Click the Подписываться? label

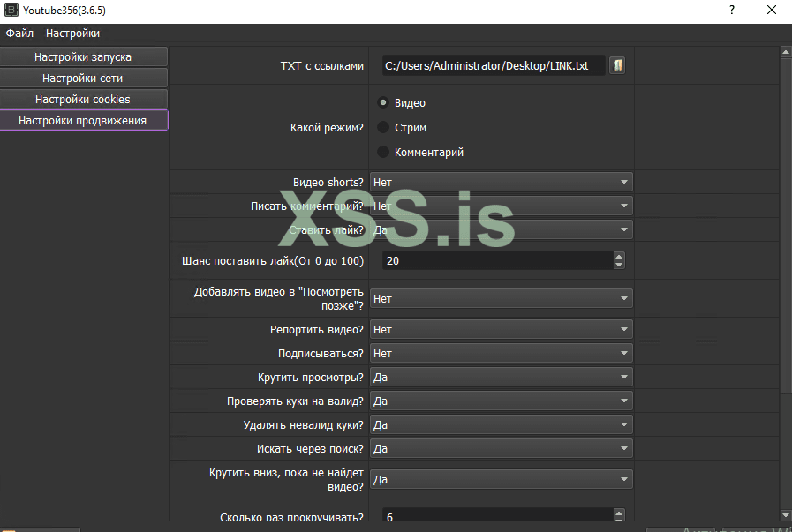321,353
